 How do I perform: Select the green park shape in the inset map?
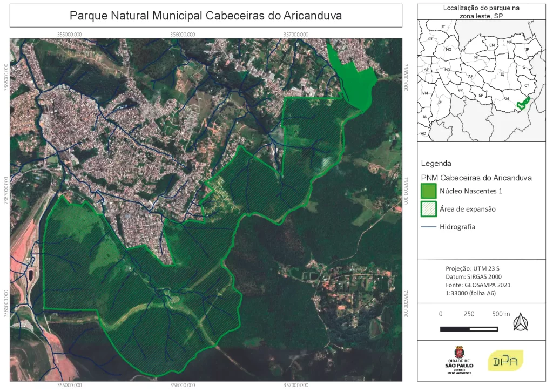[522, 104]
